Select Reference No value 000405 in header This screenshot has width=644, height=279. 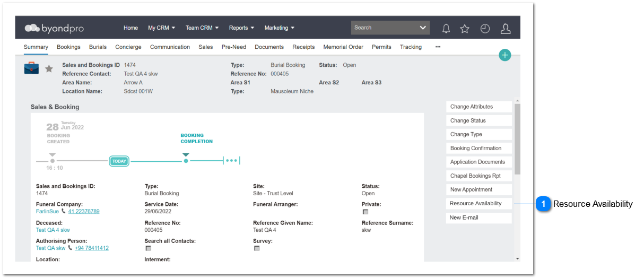pos(280,74)
